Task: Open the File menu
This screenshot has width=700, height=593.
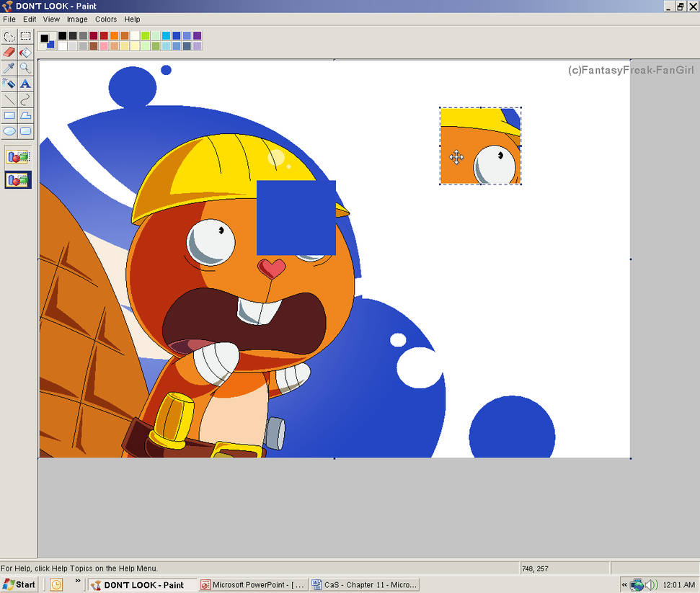Action: pyautogui.click(x=9, y=19)
